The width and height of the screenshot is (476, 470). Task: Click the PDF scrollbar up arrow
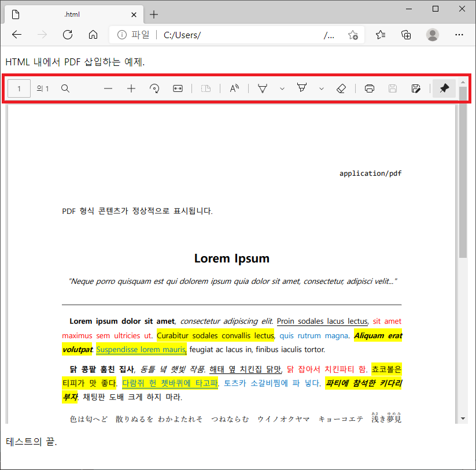pos(463,82)
